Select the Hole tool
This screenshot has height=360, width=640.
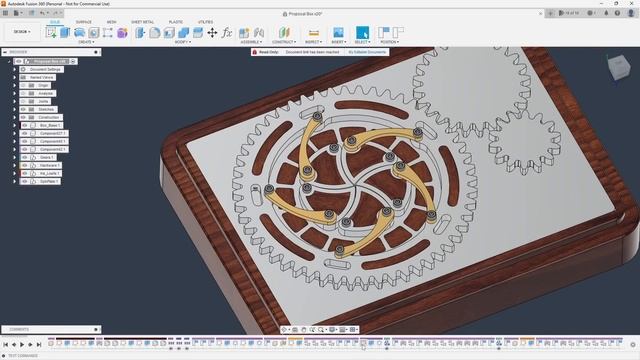(x=94, y=33)
